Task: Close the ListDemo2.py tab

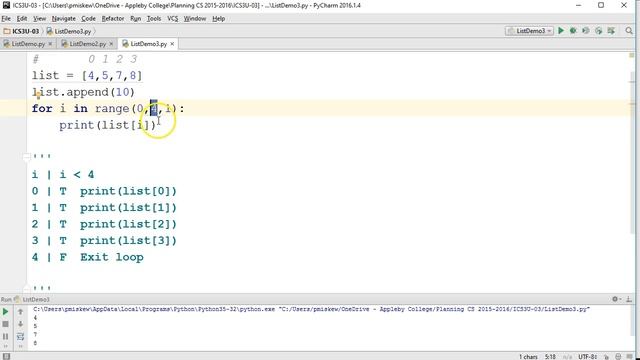Action: [x=111, y=44]
